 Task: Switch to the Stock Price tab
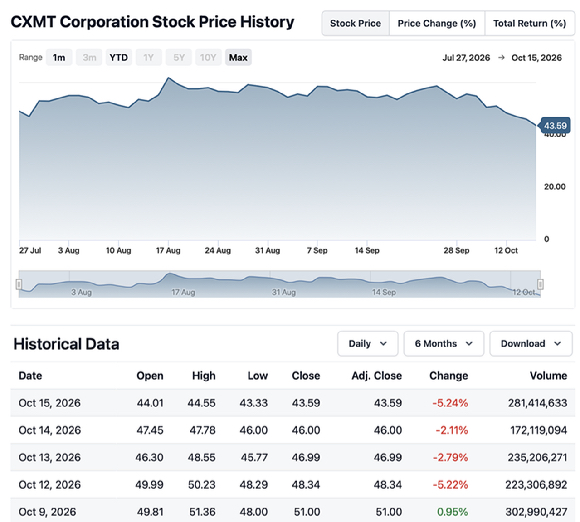(x=355, y=23)
